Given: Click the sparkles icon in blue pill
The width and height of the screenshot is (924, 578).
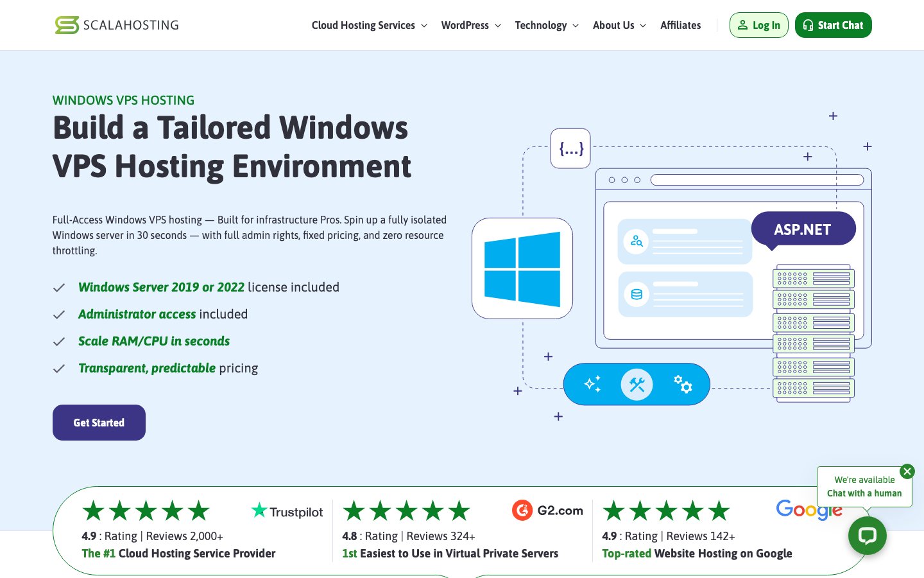Looking at the screenshot, I should (x=592, y=384).
